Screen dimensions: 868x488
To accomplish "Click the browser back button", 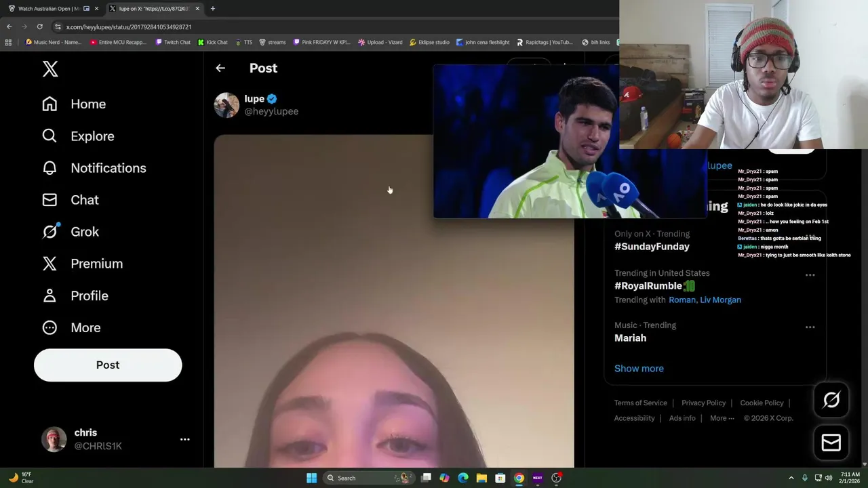I will [9, 26].
